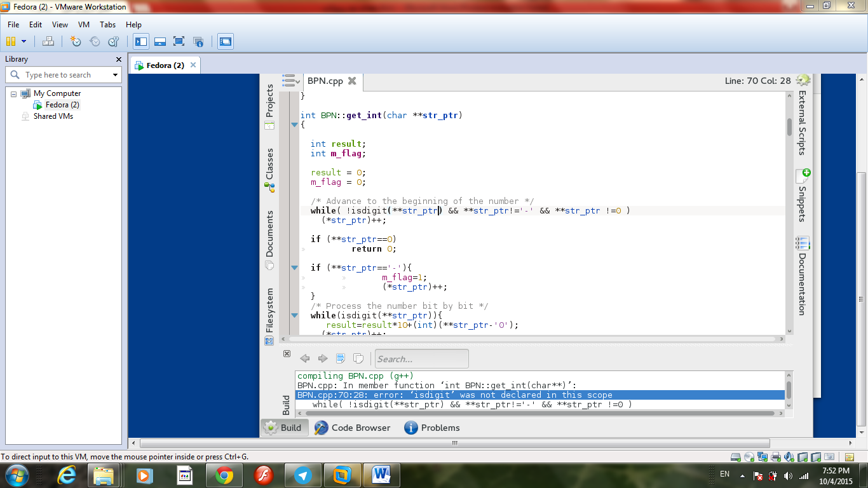This screenshot has height=488, width=868.
Task: Click the hard disk device status icon
Action: [x=736, y=457]
